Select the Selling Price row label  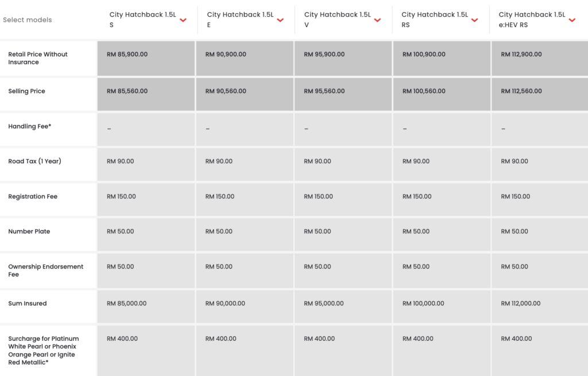[x=26, y=91]
